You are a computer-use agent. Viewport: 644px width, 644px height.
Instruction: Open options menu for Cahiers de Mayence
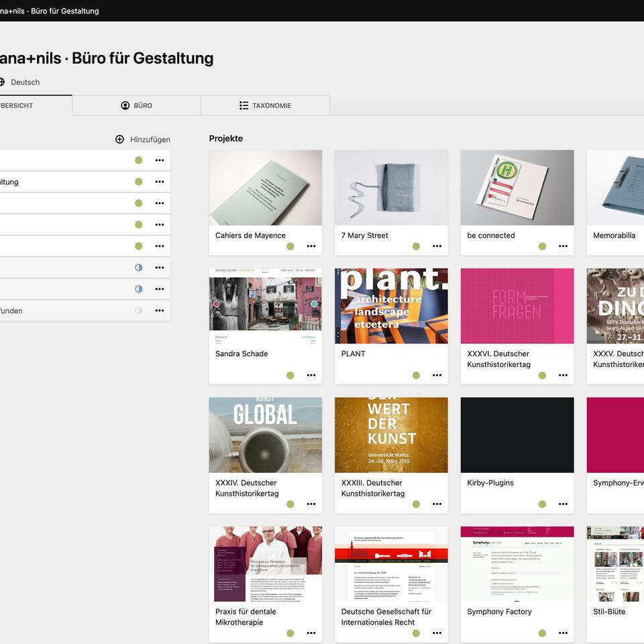tap(311, 246)
